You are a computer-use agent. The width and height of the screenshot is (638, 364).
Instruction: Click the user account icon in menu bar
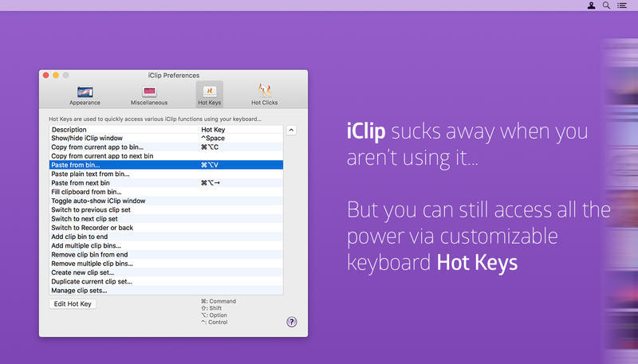(x=591, y=6)
